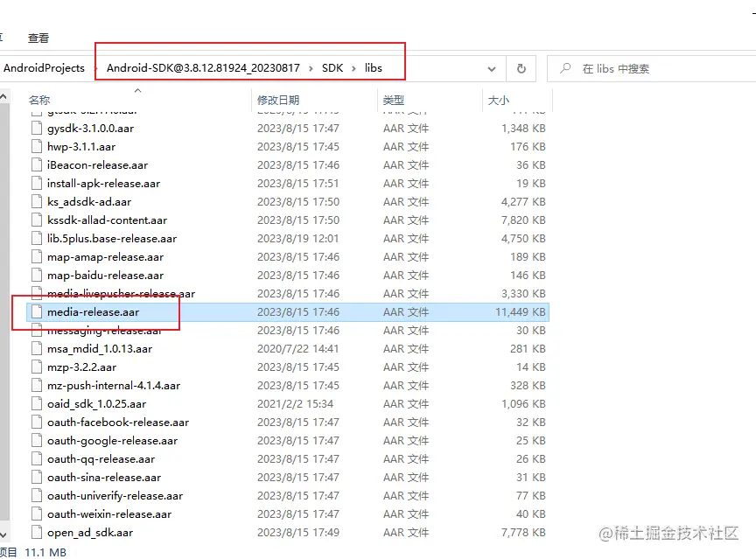Select file name lib.5plus.base-release.aar
The width and height of the screenshot is (756, 559).
coord(112,238)
